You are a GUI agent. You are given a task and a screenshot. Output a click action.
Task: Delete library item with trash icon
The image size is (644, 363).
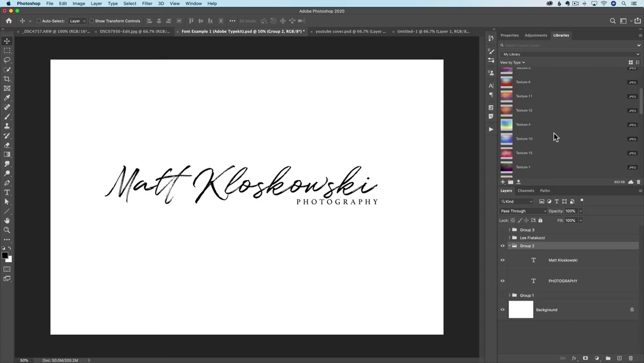pos(639,182)
